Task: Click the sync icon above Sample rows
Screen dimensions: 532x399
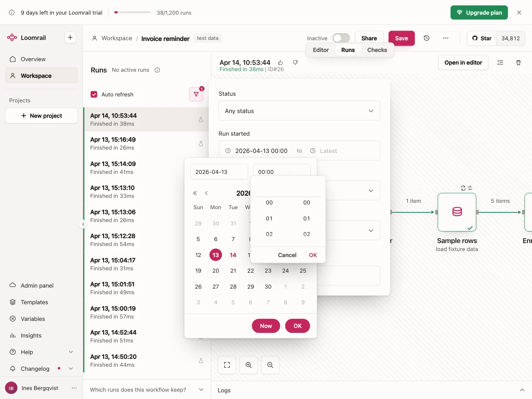Action: coord(463,188)
